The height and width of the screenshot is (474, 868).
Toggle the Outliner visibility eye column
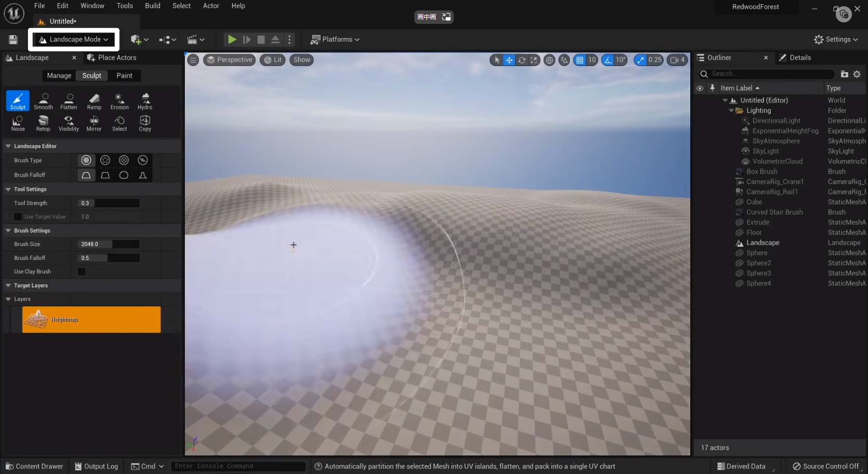click(700, 88)
